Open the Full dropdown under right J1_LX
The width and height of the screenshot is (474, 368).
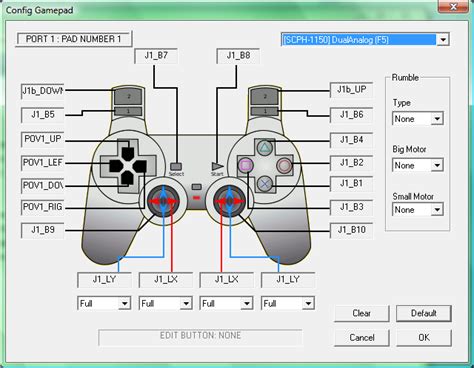(x=226, y=303)
